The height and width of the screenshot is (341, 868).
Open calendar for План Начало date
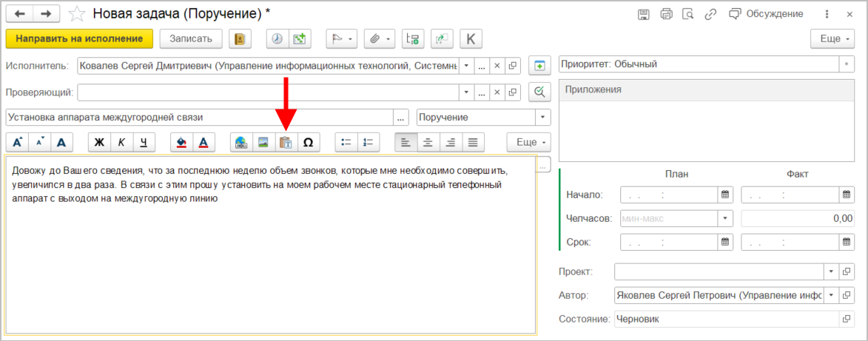(725, 195)
